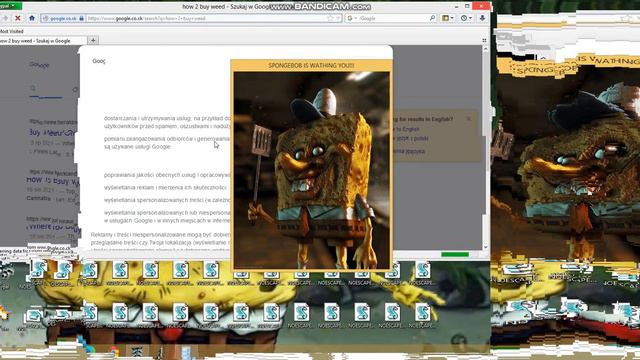Click text 'poprawiania jakości obecnych usług'
Screen dimensions: 640x360
tap(150, 175)
